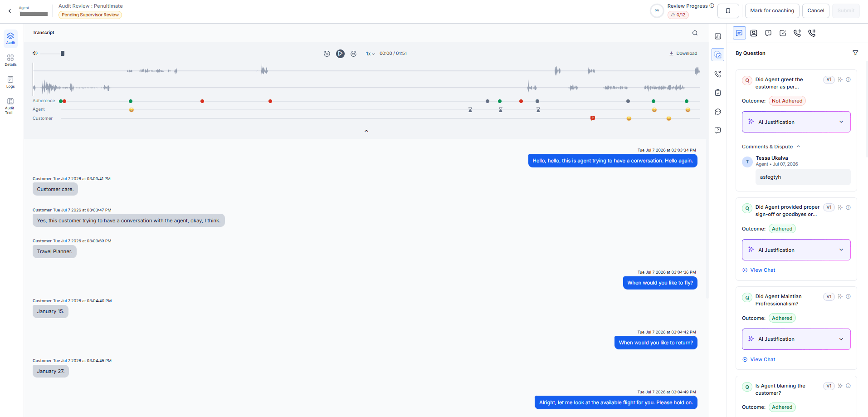Select the alert comment view tab icon
This screenshot has height=417, width=868.
tap(768, 33)
